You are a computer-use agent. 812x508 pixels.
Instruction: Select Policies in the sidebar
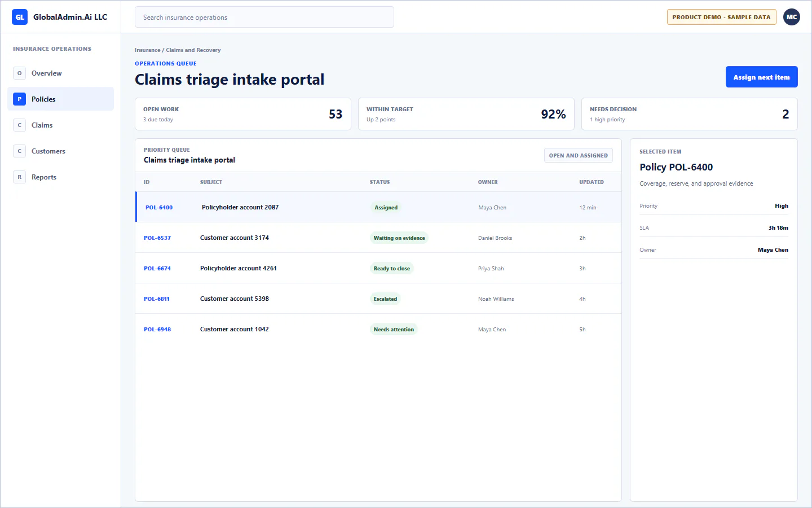coord(60,99)
